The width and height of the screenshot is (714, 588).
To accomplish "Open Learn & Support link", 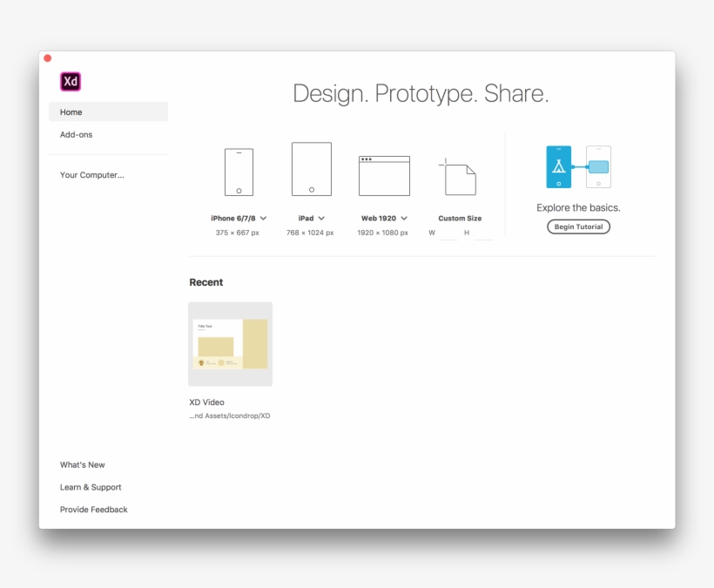I will (x=91, y=487).
